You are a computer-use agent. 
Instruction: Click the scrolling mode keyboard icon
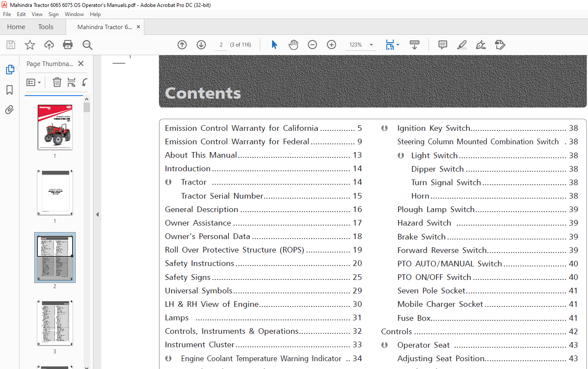(x=415, y=45)
